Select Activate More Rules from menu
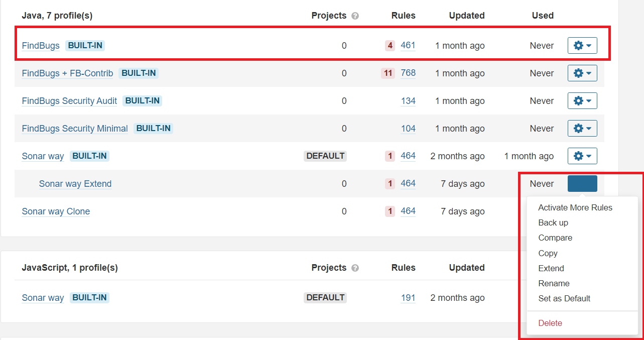Viewport: 644px width, 340px height. 575,207
